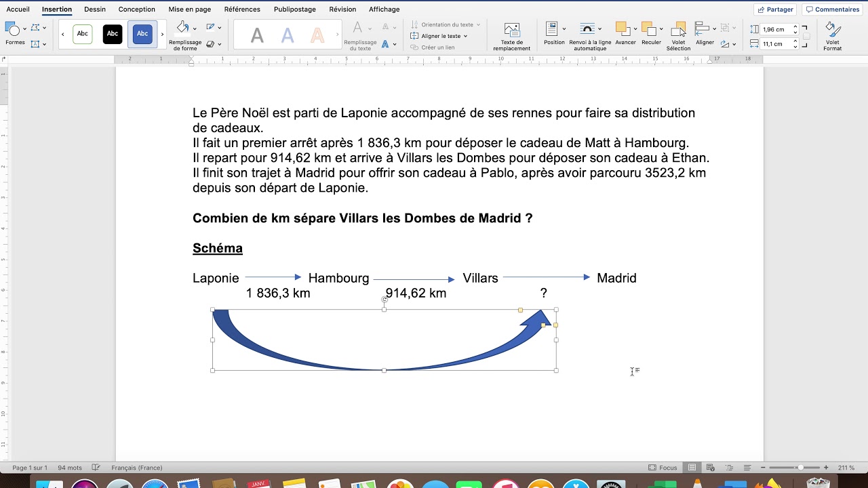The image size is (868, 488).
Task: Open the Affichage ribbon tab
Action: [384, 9]
